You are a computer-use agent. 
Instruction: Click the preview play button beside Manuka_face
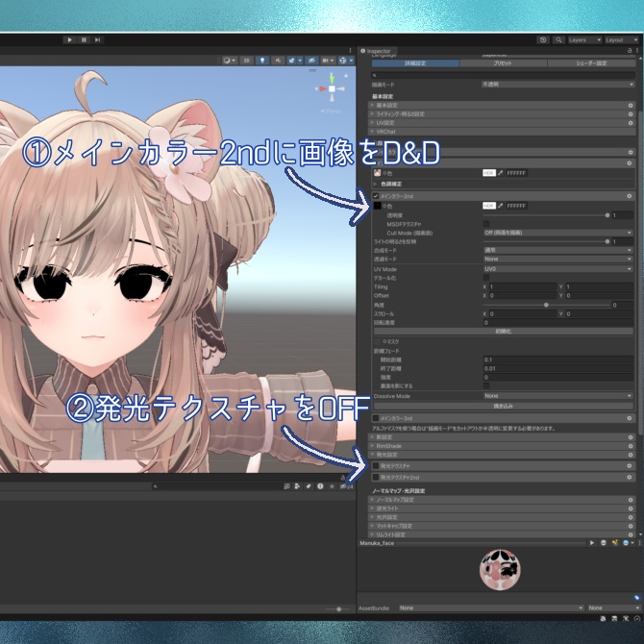tap(592, 542)
